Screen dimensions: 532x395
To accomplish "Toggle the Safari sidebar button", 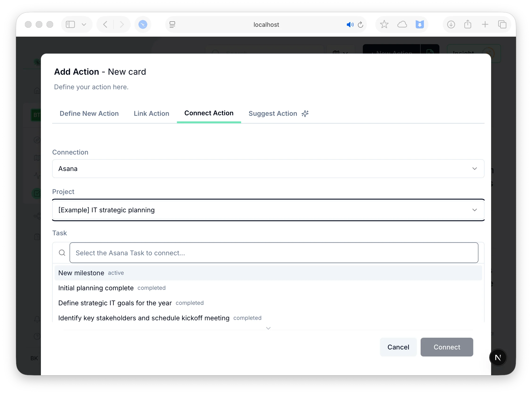I will 70,24.
